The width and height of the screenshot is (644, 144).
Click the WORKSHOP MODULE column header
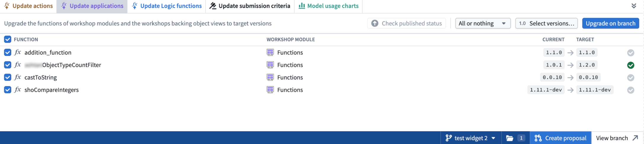pyautogui.click(x=291, y=39)
